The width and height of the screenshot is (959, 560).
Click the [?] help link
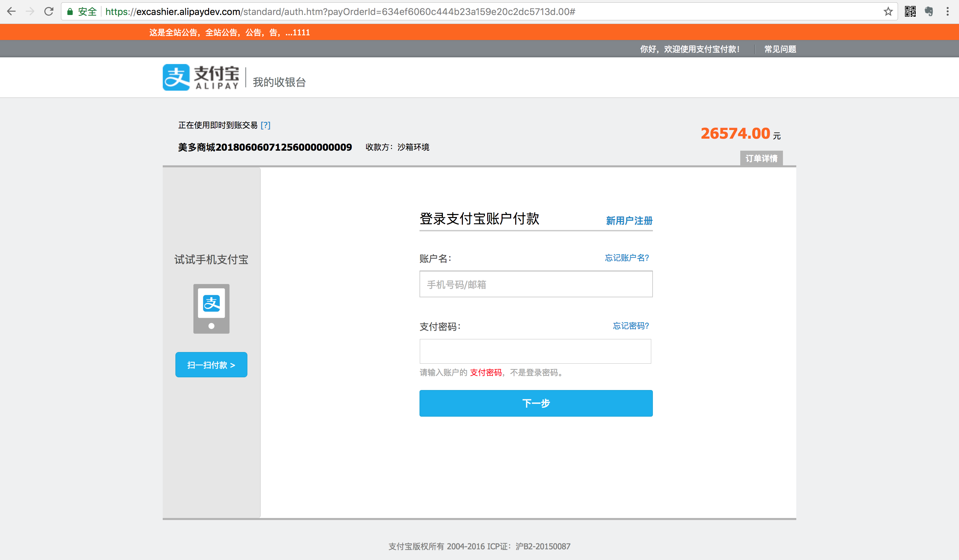[265, 125]
